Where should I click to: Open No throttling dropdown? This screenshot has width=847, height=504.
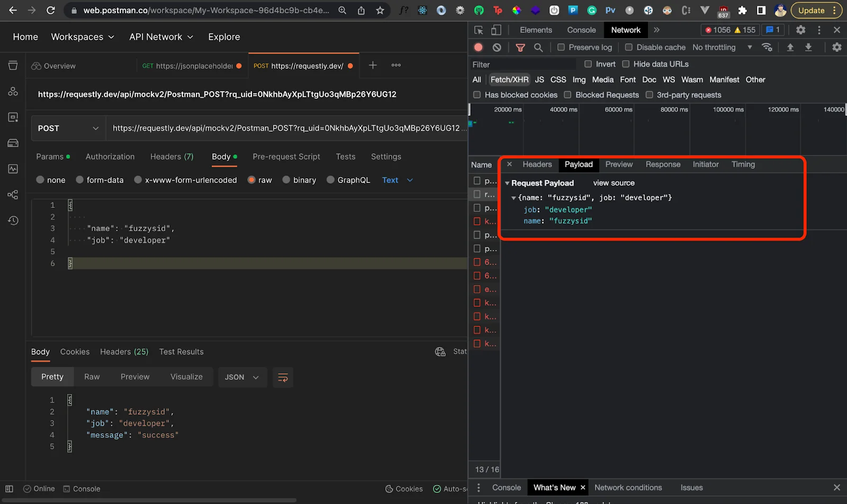tap(722, 47)
